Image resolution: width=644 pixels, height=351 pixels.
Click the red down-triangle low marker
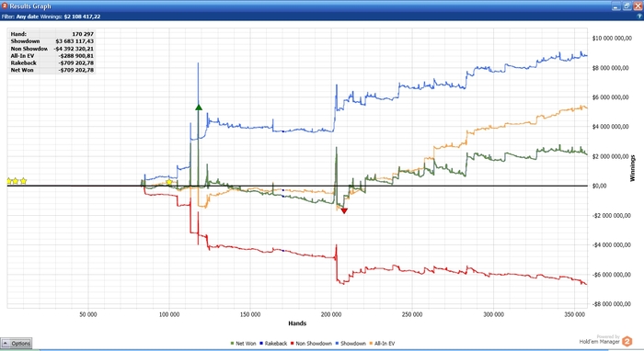344,210
